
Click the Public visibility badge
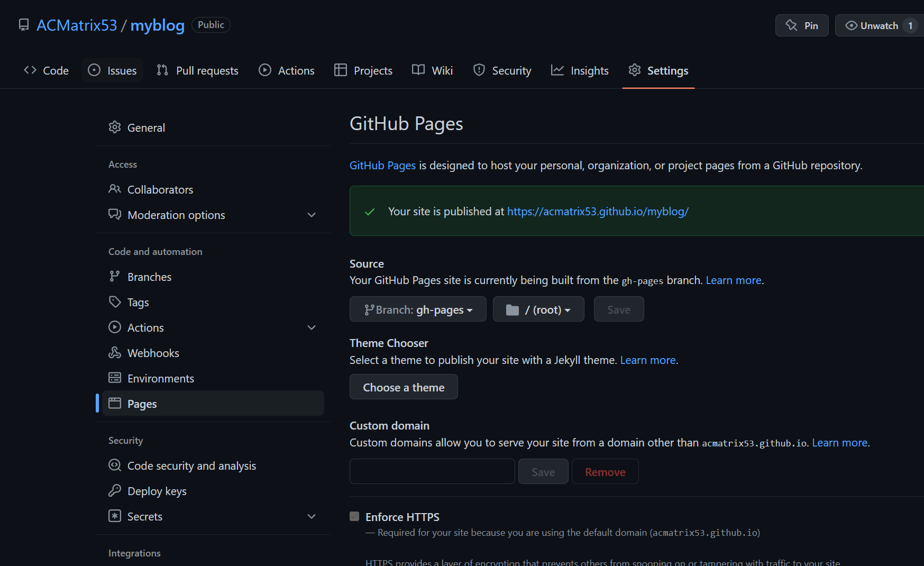tap(211, 25)
